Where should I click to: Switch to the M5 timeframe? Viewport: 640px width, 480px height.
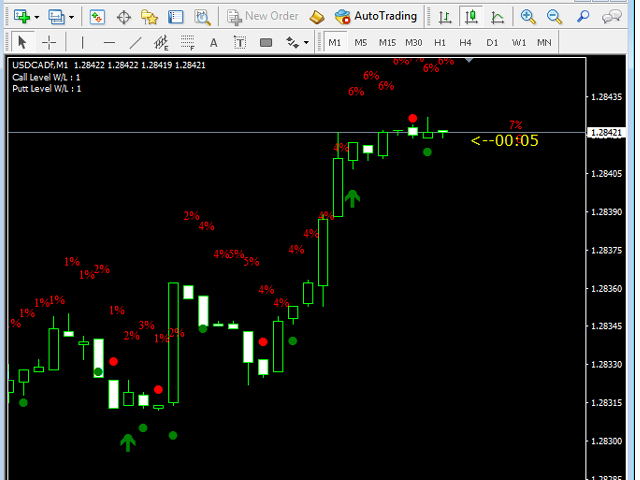click(x=360, y=42)
